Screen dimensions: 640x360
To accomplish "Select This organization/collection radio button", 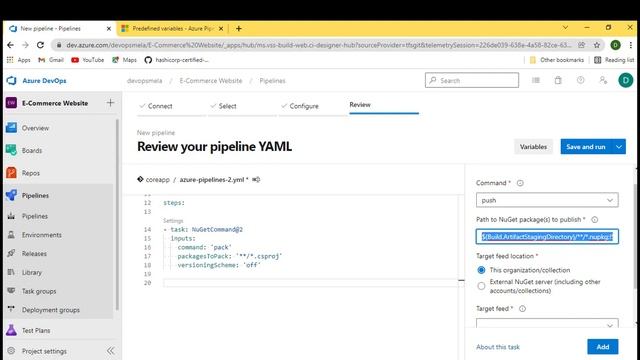I will [x=481, y=270].
